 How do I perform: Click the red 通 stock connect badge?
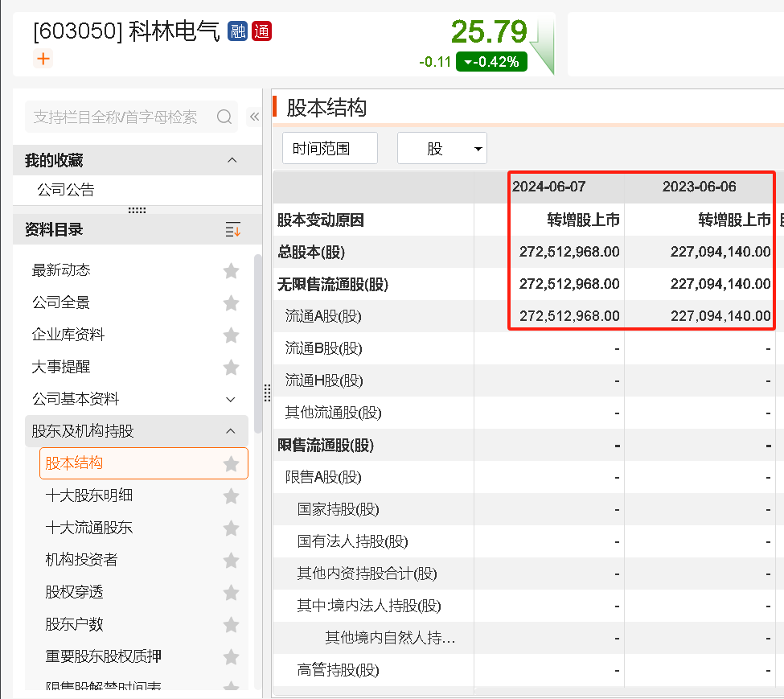tap(261, 31)
